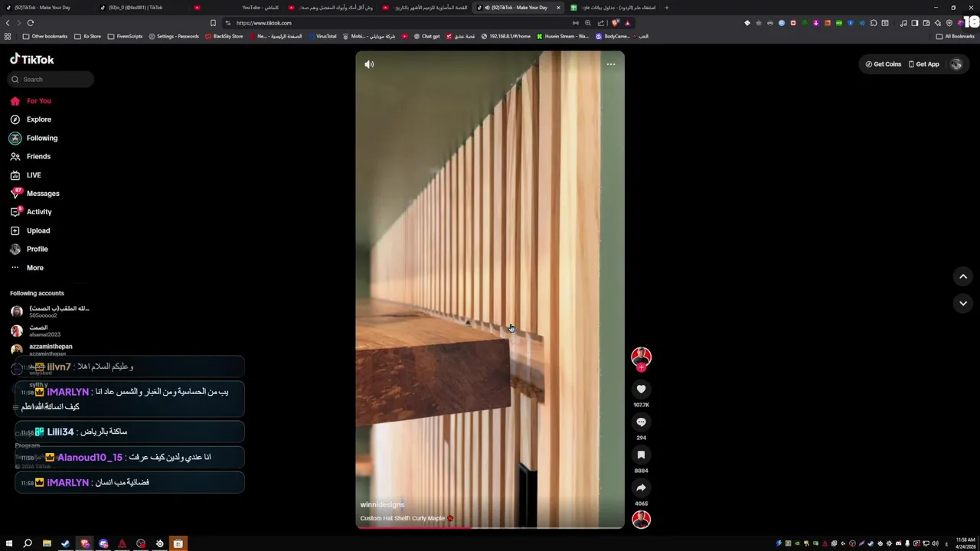Open the FivemScripts bookmark folder
980x551 pixels.
(x=125, y=36)
